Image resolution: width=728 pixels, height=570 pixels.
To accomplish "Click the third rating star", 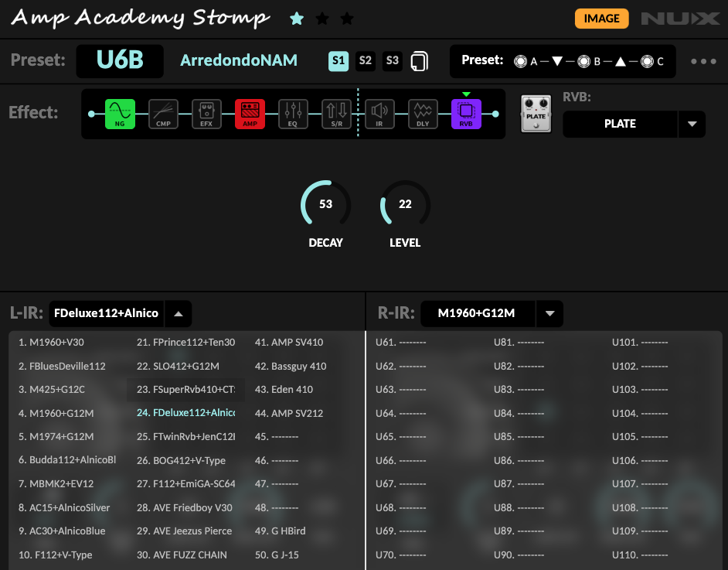I will [347, 19].
